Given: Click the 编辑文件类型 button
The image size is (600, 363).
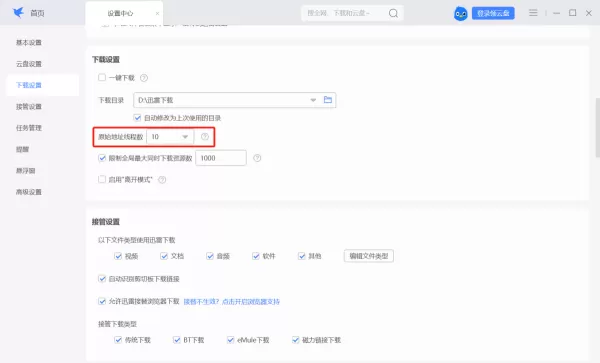Looking at the screenshot, I should (x=369, y=256).
